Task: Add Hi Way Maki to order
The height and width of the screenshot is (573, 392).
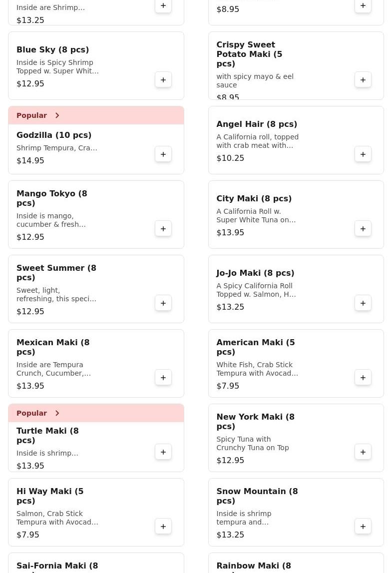Action: (163, 527)
